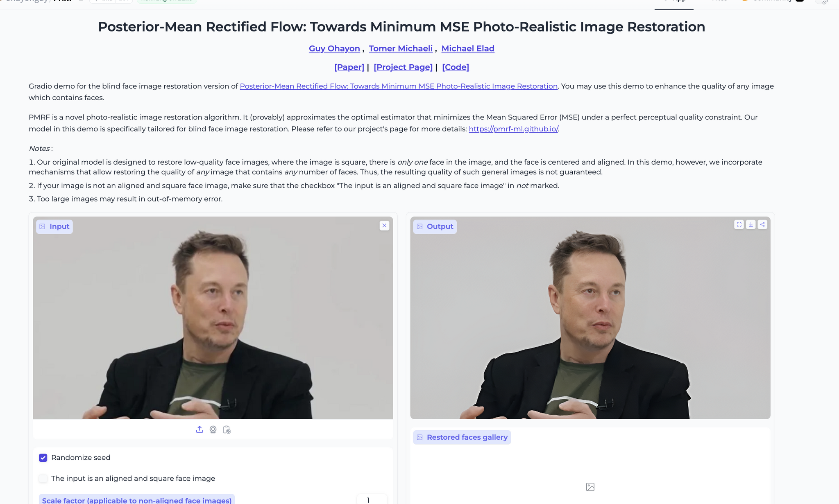Toggle the aligned square face image checkbox
Image resolution: width=839 pixels, height=504 pixels.
43,478
